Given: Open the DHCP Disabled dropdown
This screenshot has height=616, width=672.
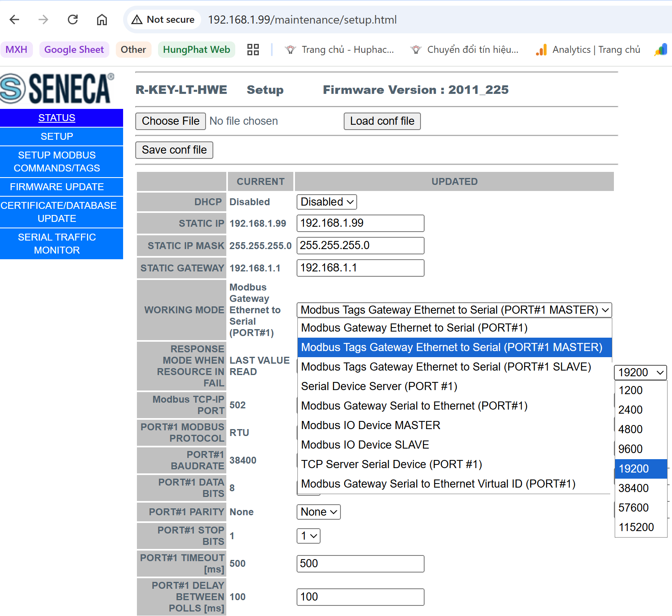Looking at the screenshot, I should click(x=327, y=202).
